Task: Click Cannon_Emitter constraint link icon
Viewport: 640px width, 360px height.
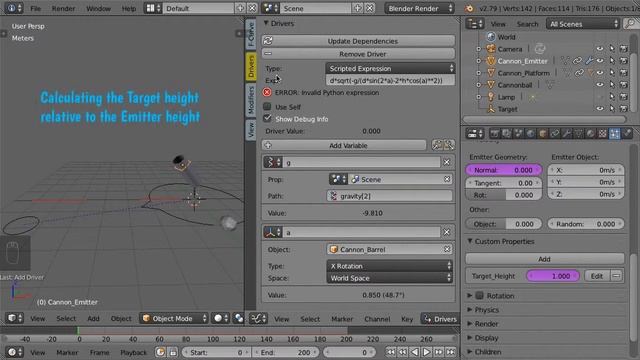Action: [x=577, y=61]
